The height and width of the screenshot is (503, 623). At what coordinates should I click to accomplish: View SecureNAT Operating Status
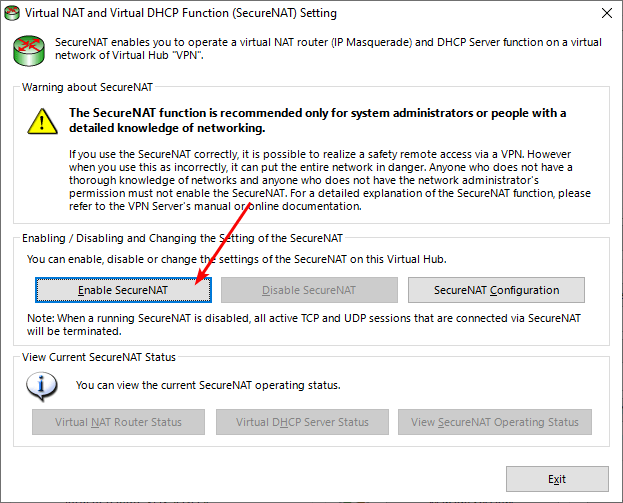pyautogui.click(x=494, y=422)
